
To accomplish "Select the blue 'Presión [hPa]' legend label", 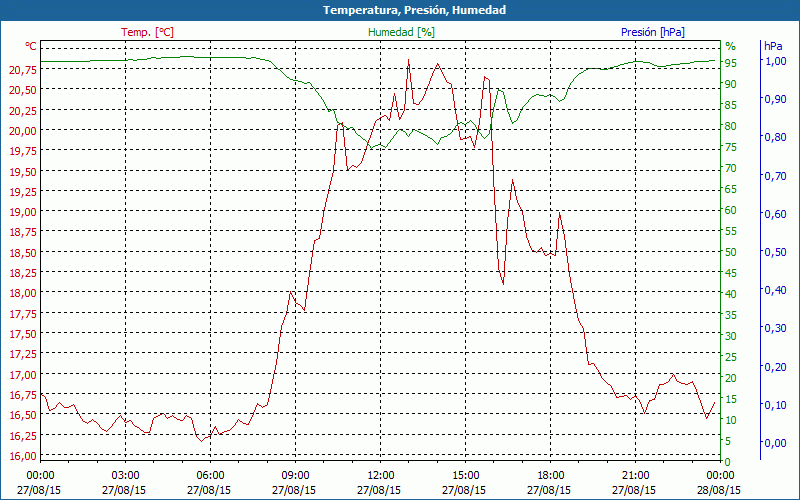I will (x=653, y=32).
